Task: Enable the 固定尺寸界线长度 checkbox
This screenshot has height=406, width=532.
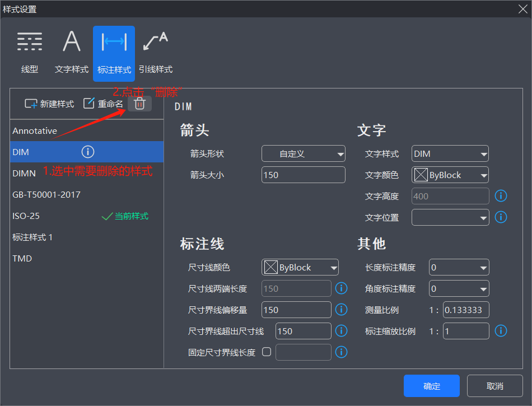Action: pyautogui.click(x=267, y=352)
